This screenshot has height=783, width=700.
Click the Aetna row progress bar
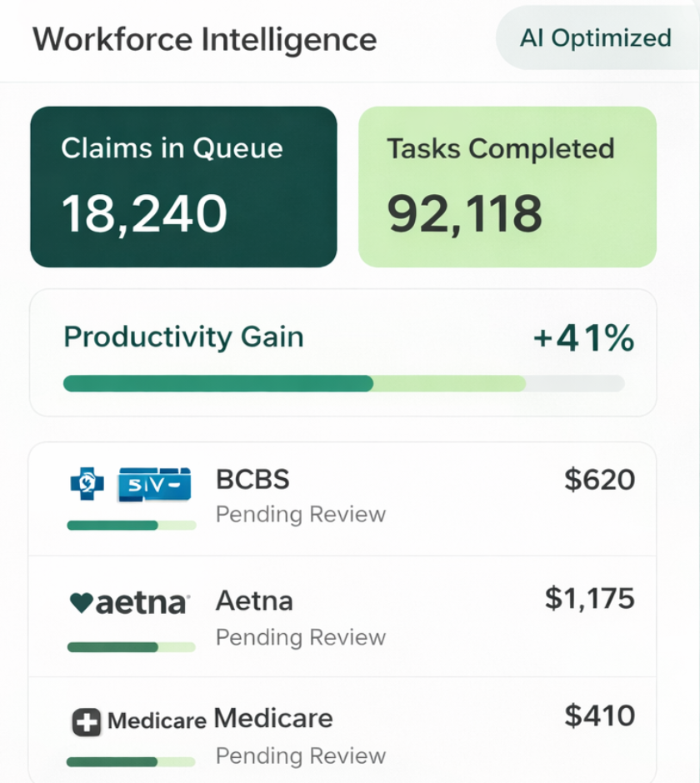pyautogui.click(x=132, y=647)
